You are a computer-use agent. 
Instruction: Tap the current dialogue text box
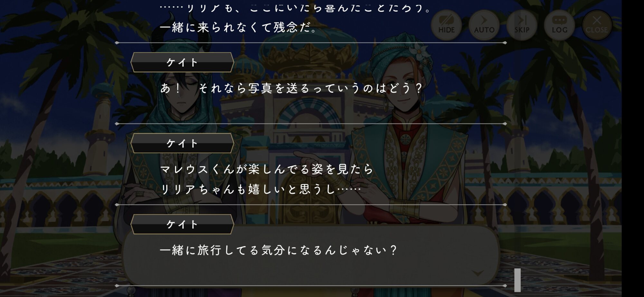(311, 256)
